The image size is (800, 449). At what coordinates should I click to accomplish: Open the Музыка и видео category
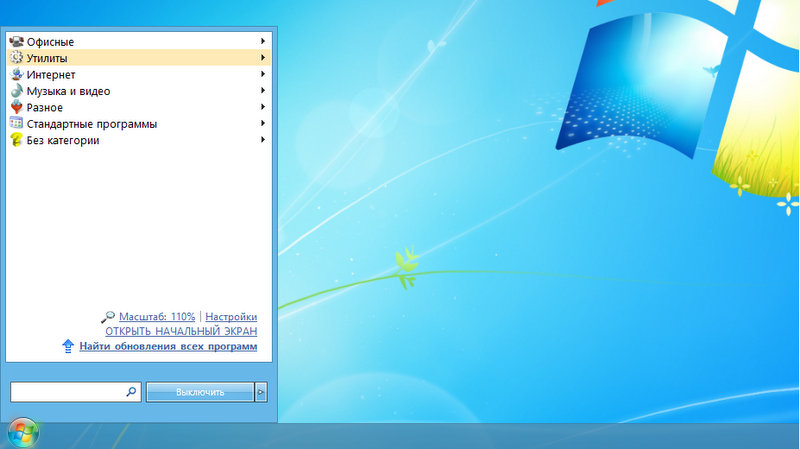pyautogui.click(x=139, y=91)
